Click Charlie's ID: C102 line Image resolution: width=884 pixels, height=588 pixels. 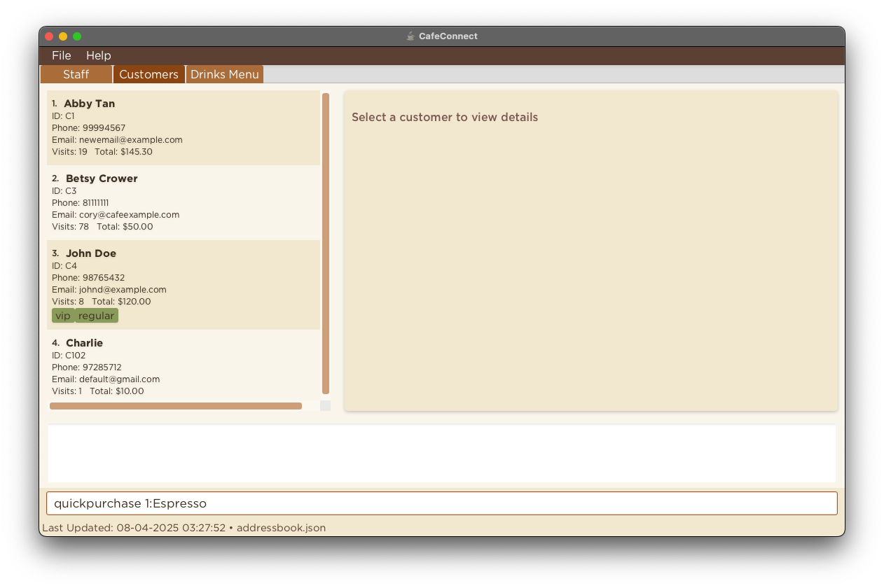pos(69,356)
